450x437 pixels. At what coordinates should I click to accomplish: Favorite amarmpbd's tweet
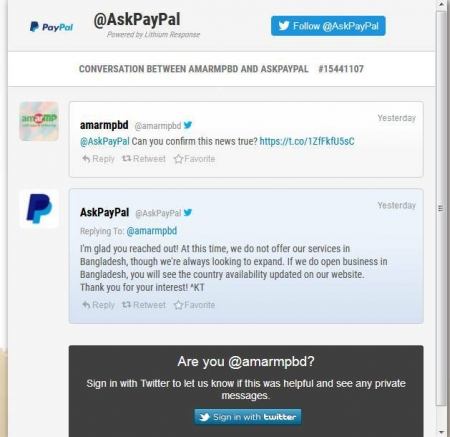(194, 159)
